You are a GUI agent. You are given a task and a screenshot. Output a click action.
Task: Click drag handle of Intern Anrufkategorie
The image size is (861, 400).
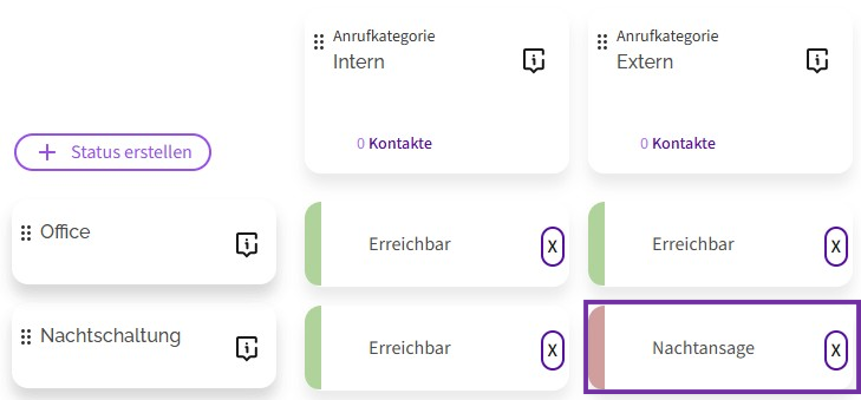[x=319, y=42]
